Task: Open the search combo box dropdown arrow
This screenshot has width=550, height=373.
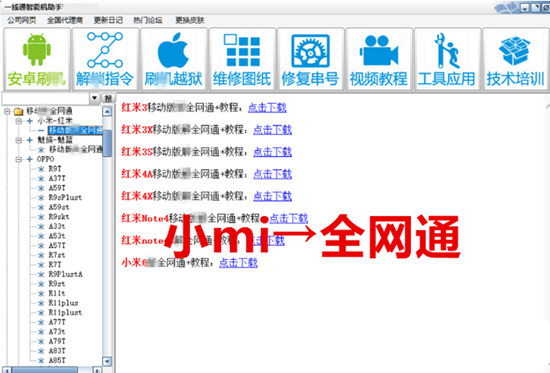Action: 94,98
